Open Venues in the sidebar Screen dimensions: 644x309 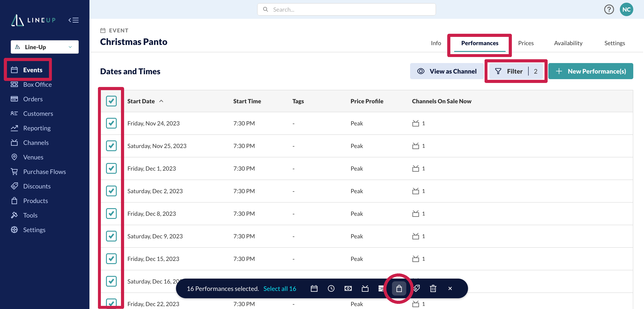27,157
